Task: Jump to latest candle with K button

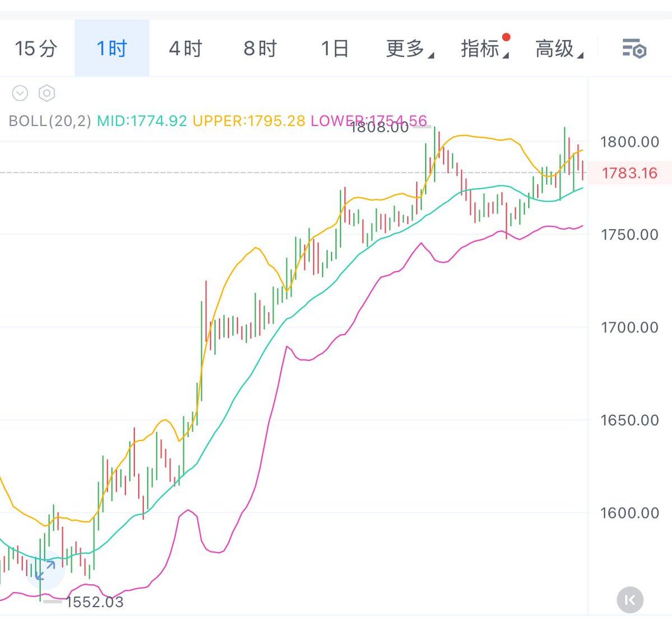Action: point(630,600)
